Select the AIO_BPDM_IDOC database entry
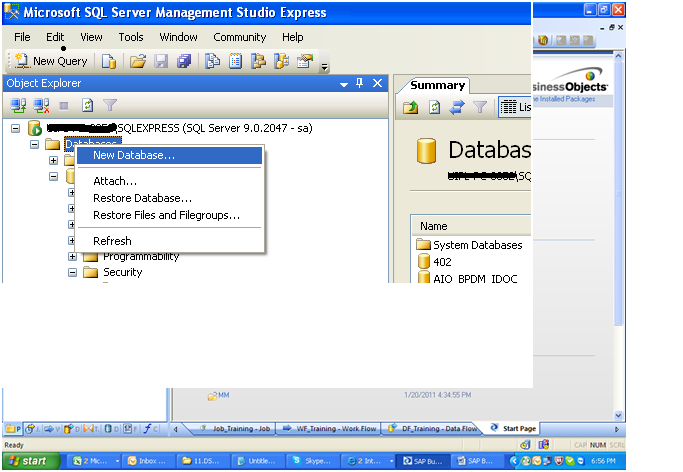The image size is (683, 472). coord(467,277)
